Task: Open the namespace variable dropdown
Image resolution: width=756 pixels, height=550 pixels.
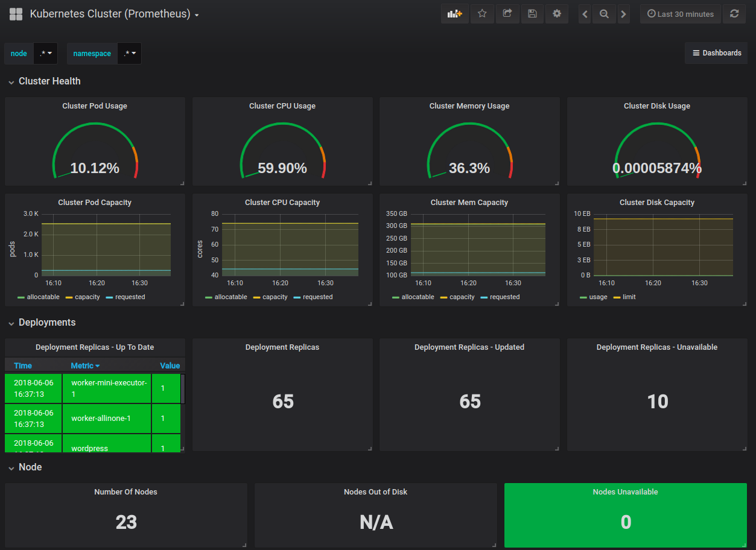Action: click(x=129, y=54)
